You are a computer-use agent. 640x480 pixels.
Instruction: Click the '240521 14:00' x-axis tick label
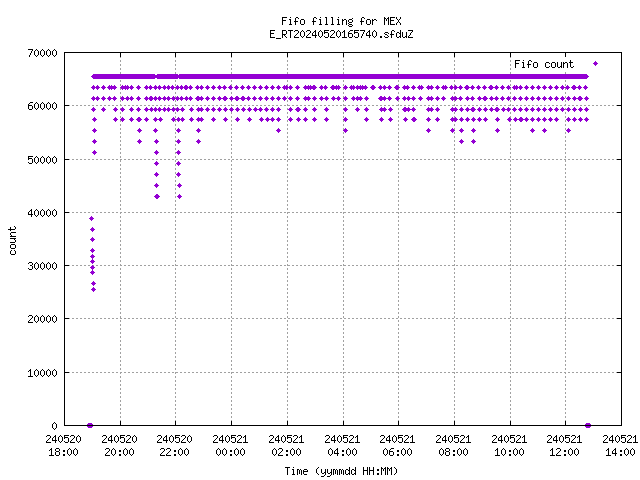click(x=620, y=446)
